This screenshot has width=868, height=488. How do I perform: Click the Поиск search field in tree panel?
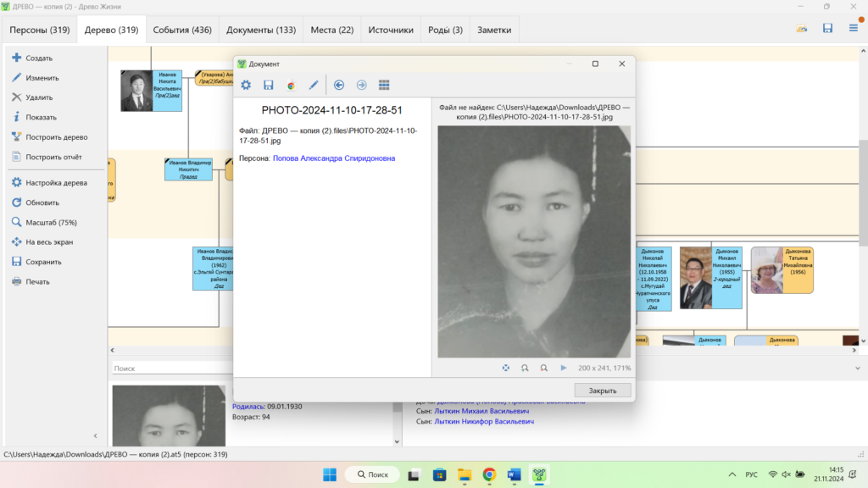(x=170, y=369)
